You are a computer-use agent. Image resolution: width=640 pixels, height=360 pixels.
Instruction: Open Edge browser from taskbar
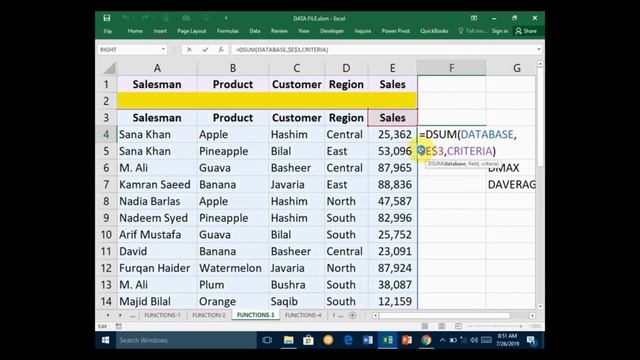point(348,340)
